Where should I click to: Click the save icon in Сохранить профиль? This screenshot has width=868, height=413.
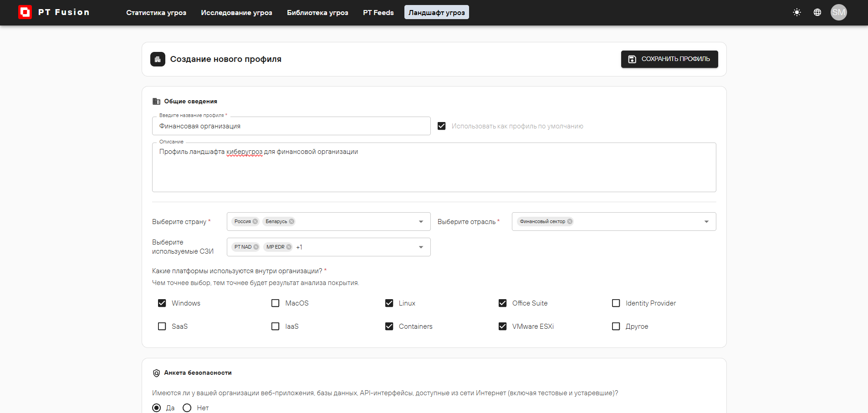click(632, 59)
